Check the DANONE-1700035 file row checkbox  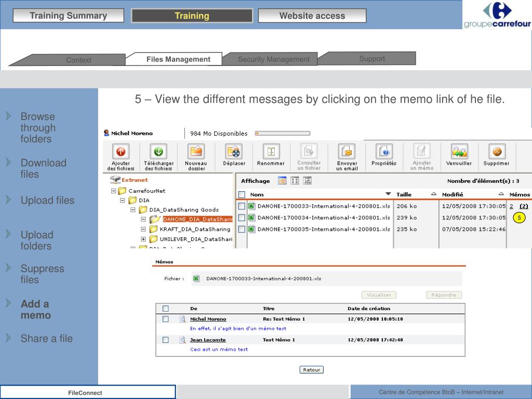(x=242, y=229)
